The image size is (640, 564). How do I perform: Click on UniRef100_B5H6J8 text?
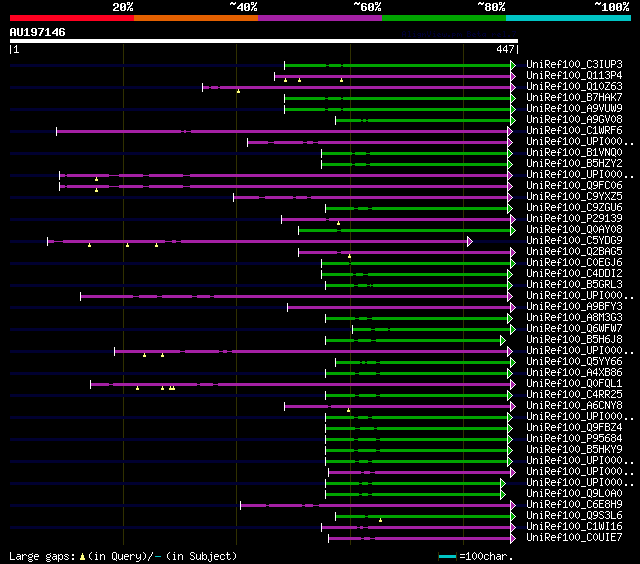pyautogui.click(x=574, y=340)
